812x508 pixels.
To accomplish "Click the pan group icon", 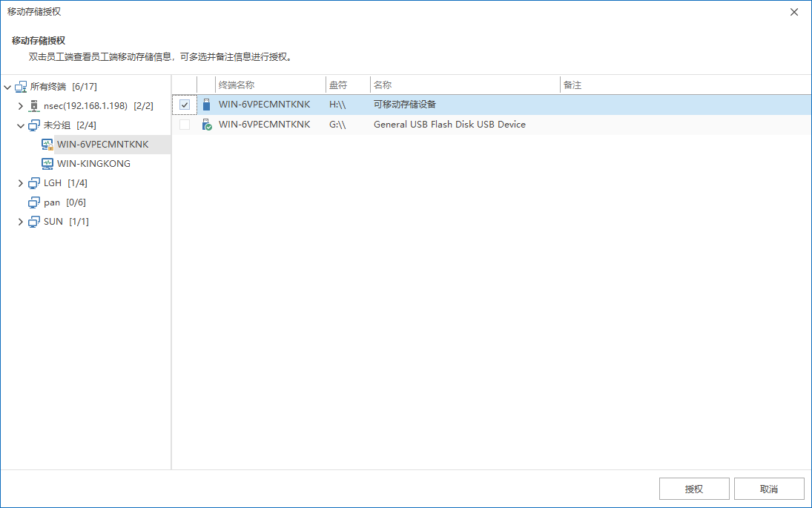I will 34,202.
